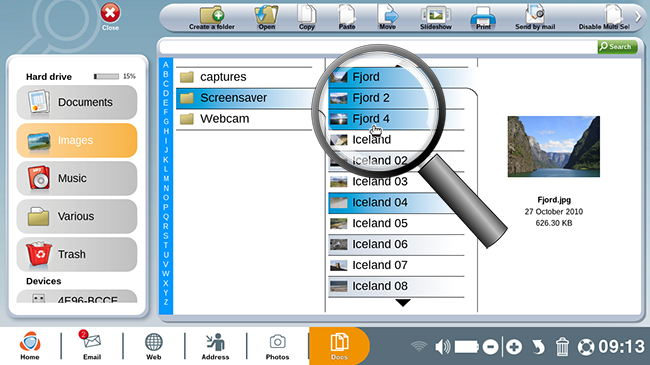Open the Photos tab in bottom bar

click(x=277, y=347)
